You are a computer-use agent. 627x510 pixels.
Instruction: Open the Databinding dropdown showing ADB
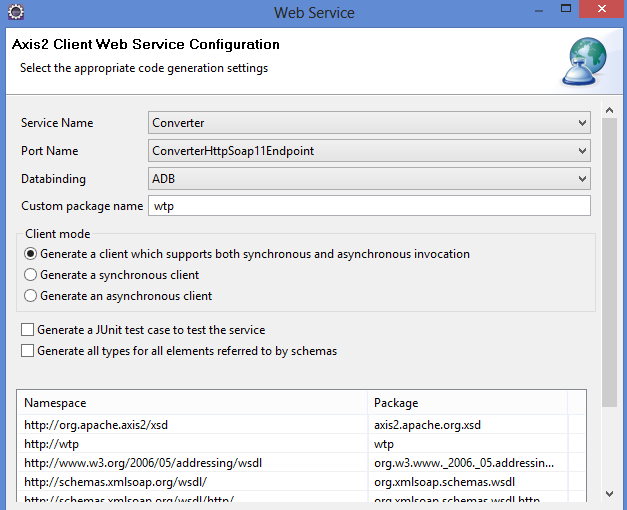point(369,179)
